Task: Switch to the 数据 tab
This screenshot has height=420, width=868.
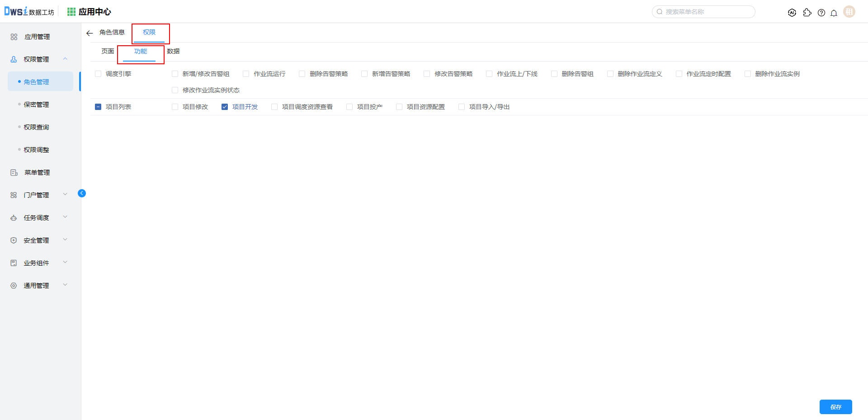Action: pyautogui.click(x=173, y=51)
